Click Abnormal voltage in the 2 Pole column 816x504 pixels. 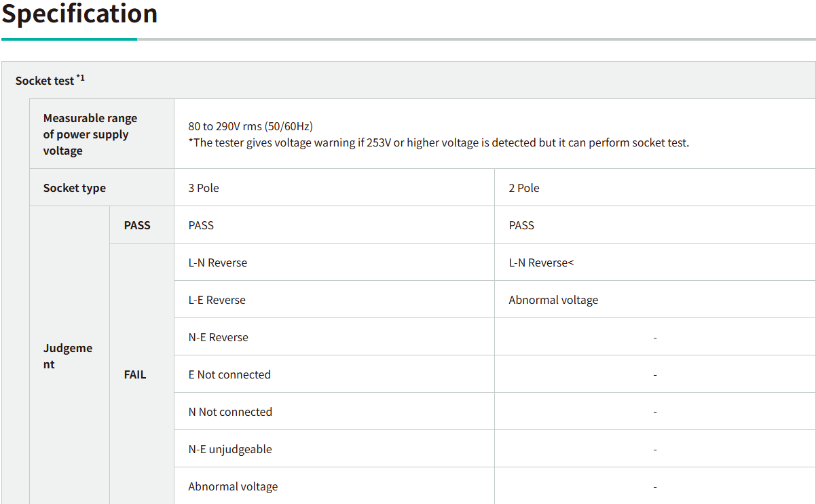[x=553, y=300]
